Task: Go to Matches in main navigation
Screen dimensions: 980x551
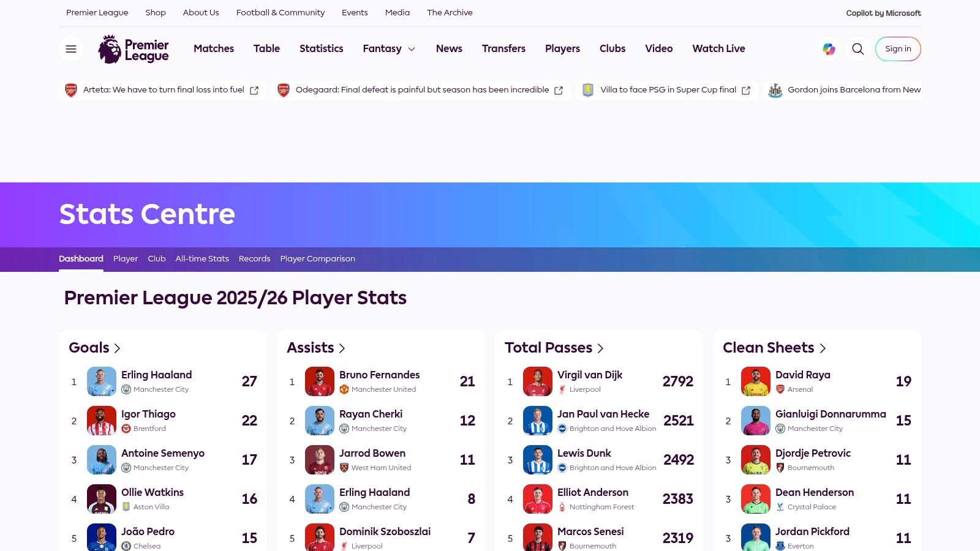Action: click(x=214, y=49)
